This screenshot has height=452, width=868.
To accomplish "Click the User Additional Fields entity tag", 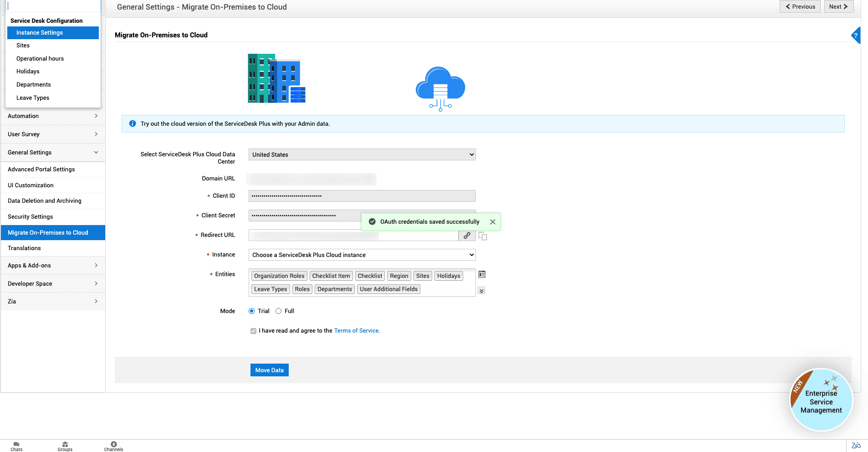I will pos(388,289).
